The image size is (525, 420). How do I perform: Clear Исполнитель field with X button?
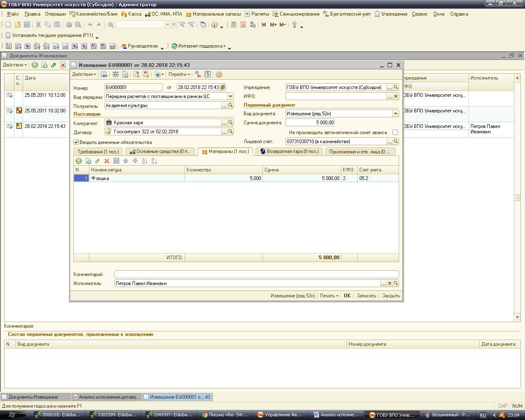tap(390, 283)
